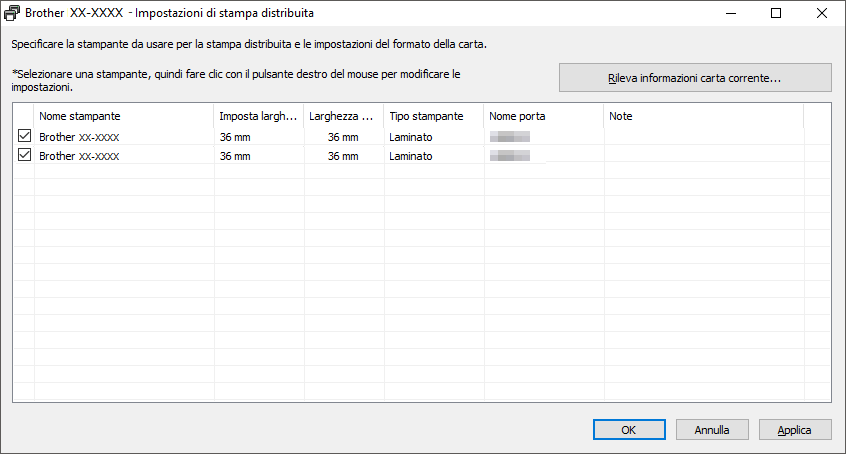Image resolution: width=846 pixels, height=454 pixels.
Task: Click the Larghezza column header
Action: point(343,116)
